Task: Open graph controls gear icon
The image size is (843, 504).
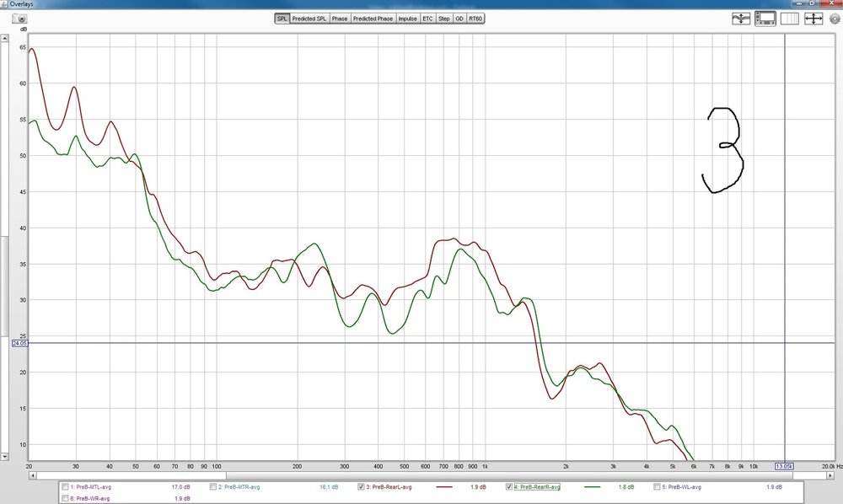Action: (835, 19)
